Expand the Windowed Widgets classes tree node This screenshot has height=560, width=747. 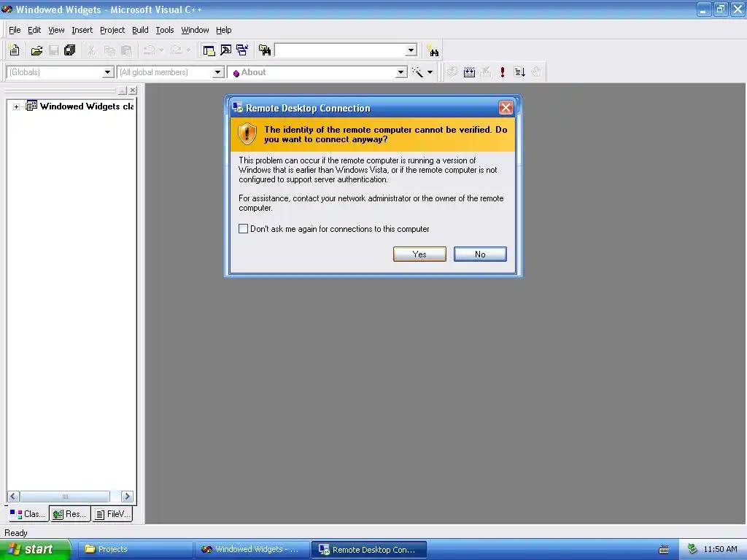click(16, 106)
